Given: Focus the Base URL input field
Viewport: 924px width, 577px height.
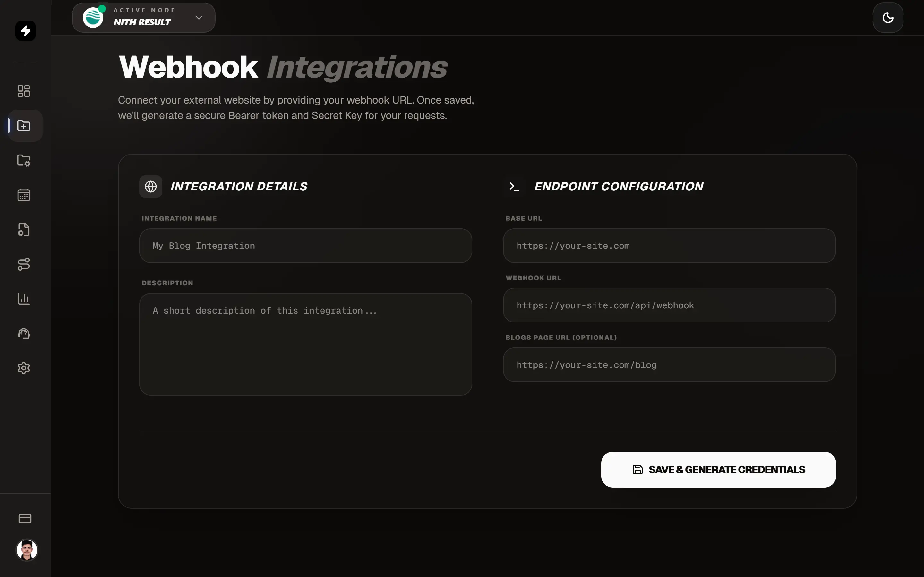Looking at the screenshot, I should click(669, 246).
